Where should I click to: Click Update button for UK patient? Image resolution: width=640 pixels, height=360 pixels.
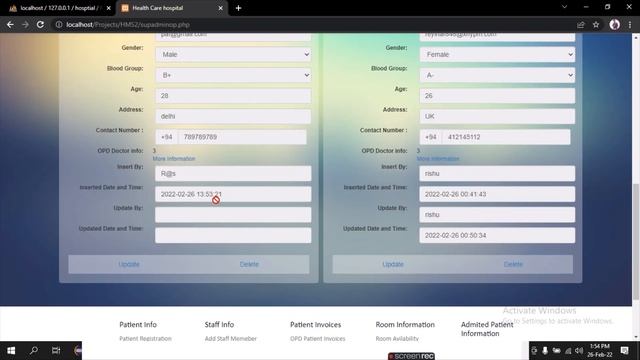[393, 264]
